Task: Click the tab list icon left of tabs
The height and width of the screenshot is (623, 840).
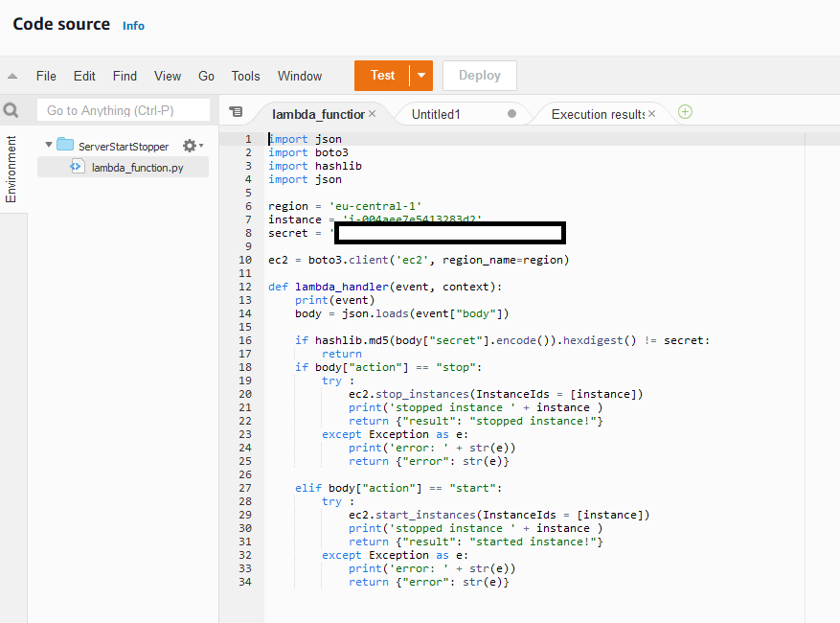Action: (x=237, y=113)
